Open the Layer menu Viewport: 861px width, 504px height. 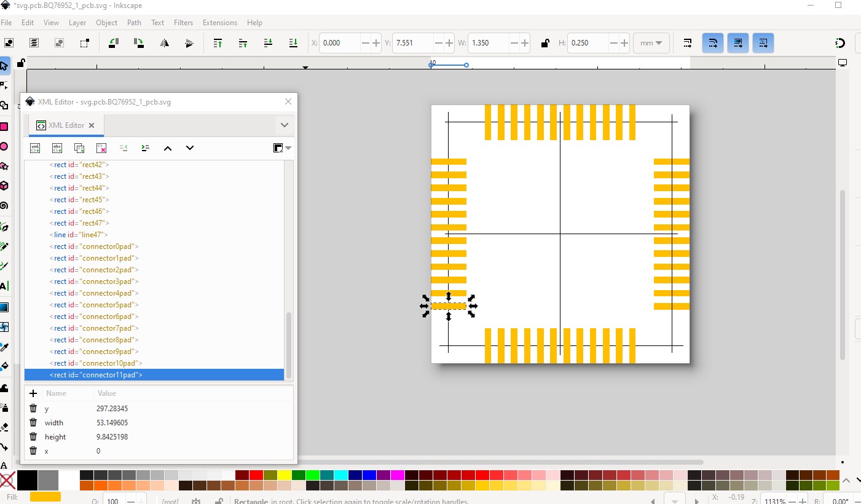pyautogui.click(x=77, y=23)
